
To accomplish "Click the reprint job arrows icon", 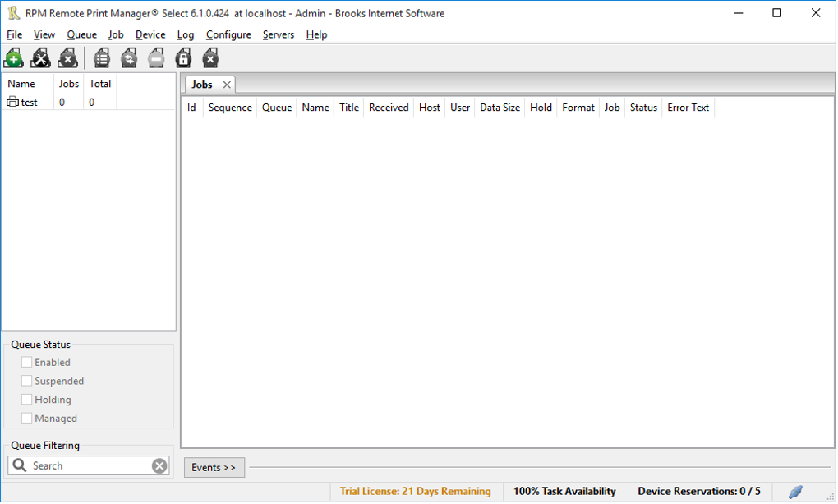I will coord(129,58).
